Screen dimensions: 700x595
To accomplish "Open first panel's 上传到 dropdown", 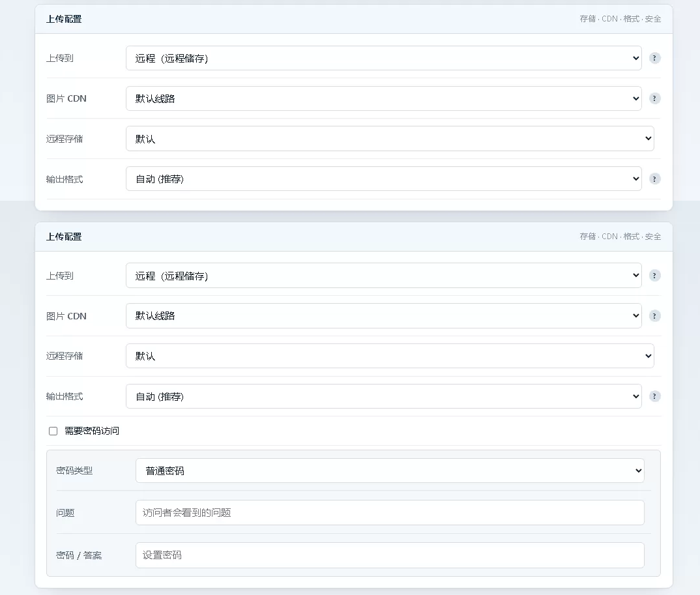I will pyautogui.click(x=383, y=58).
